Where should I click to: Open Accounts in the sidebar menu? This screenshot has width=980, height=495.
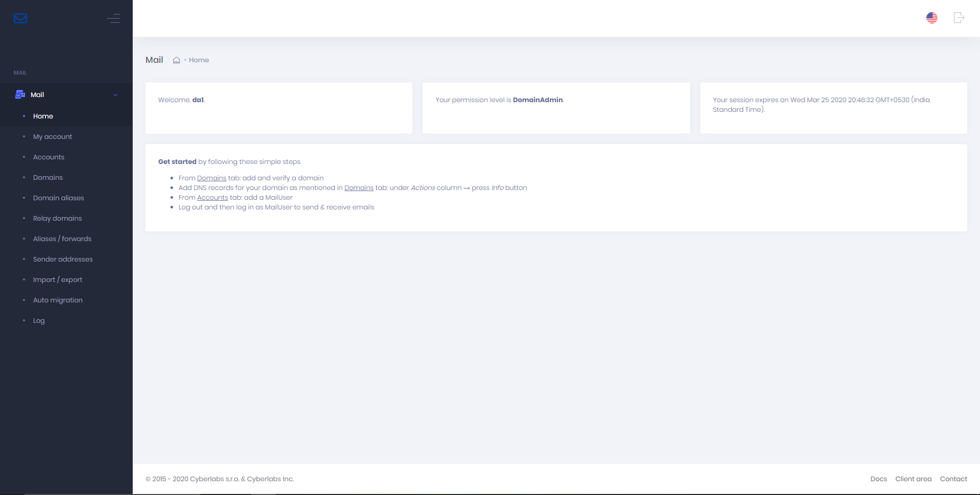pos(48,157)
